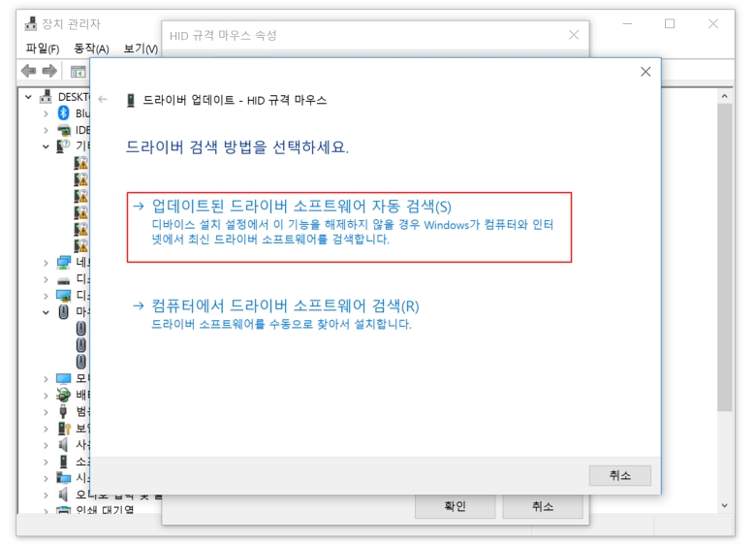
Task: Select the Bluetooth icon in device tree
Action: pos(63,112)
